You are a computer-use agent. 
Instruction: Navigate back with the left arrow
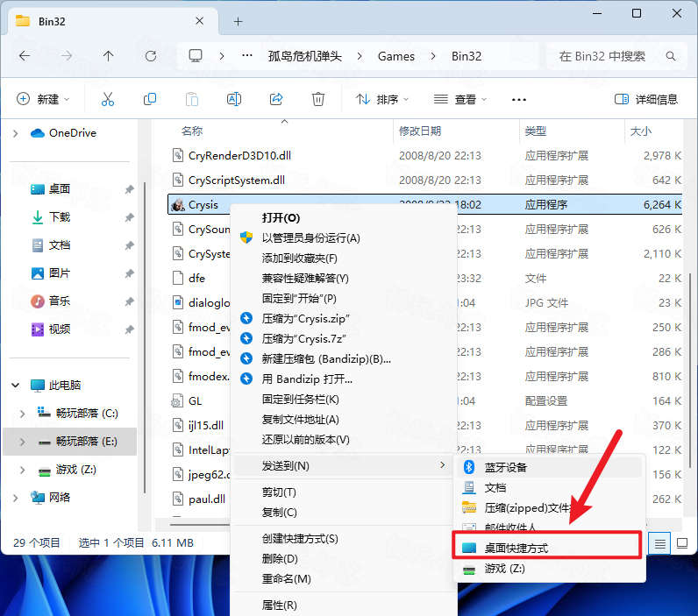pos(25,56)
